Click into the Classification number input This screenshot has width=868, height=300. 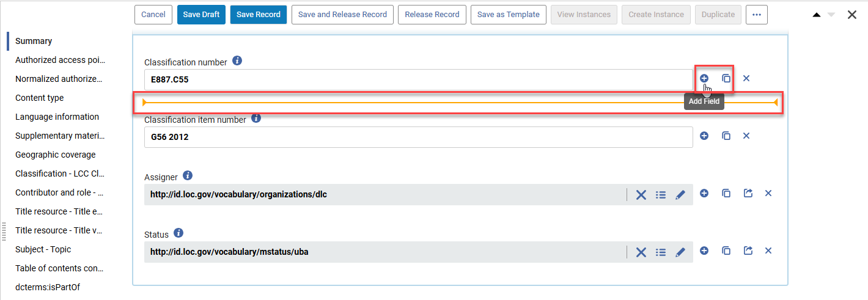click(x=418, y=79)
